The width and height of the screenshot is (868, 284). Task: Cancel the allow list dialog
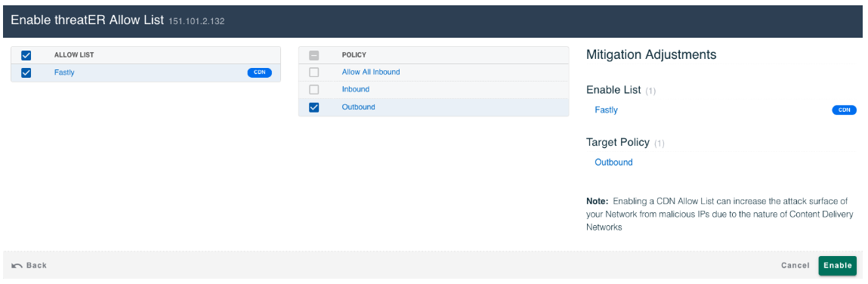point(795,266)
